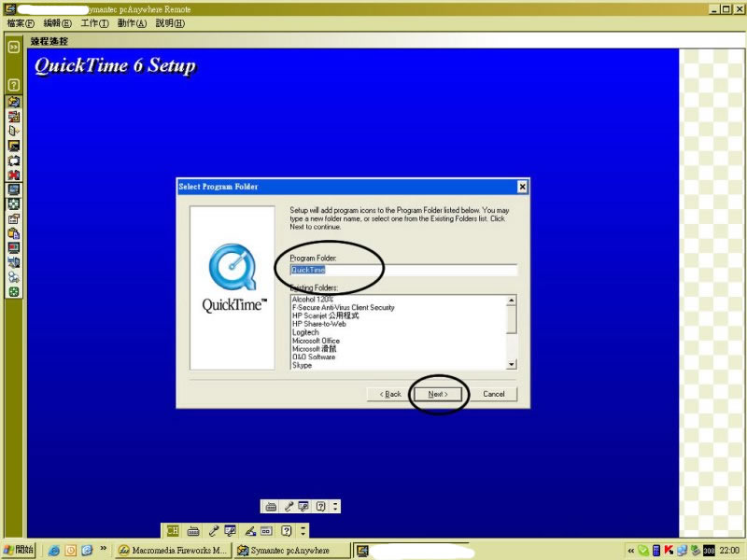Image resolution: width=747 pixels, height=560 pixels.
Task: Expand hidden tray icons chevron
Action: 631,551
